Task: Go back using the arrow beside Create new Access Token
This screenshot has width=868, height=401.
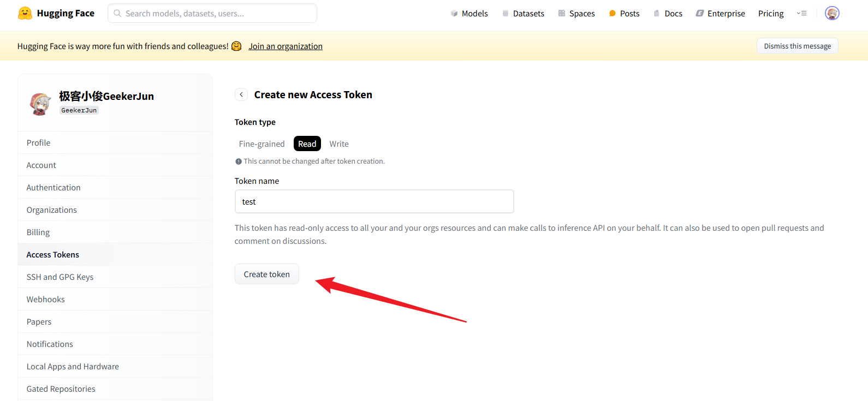Action: pyautogui.click(x=241, y=94)
